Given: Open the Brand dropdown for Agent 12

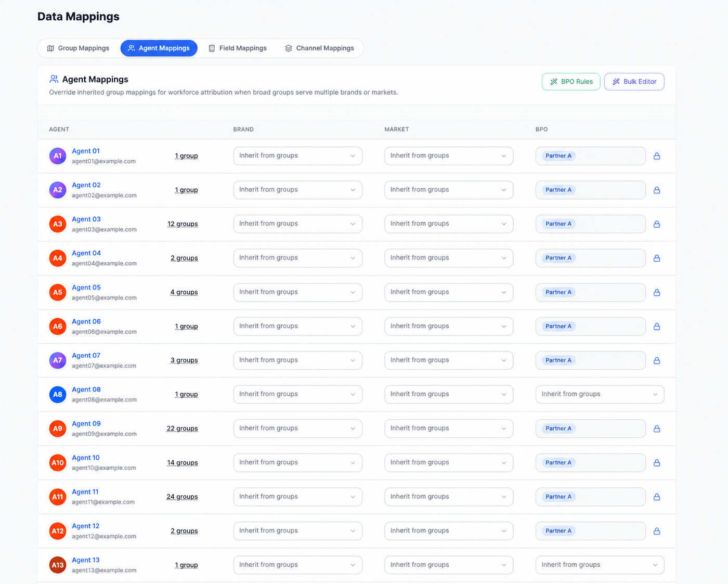Looking at the screenshot, I should 297,531.
